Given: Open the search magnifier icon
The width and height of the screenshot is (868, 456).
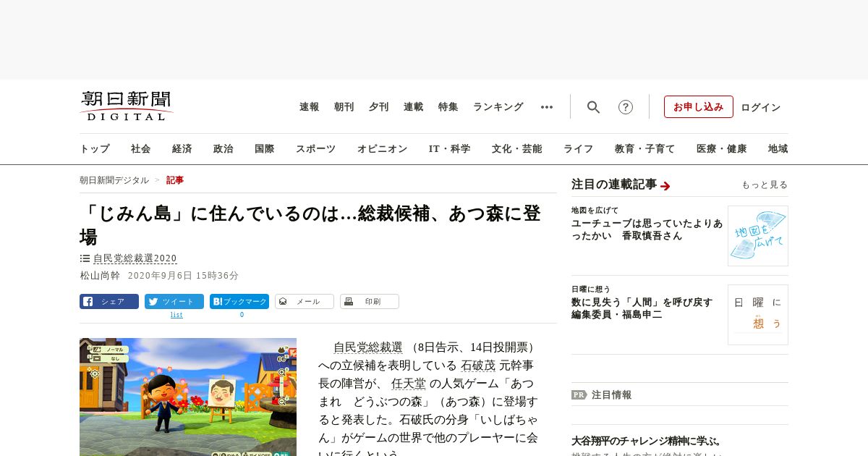Looking at the screenshot, I should tap(593, 107).
